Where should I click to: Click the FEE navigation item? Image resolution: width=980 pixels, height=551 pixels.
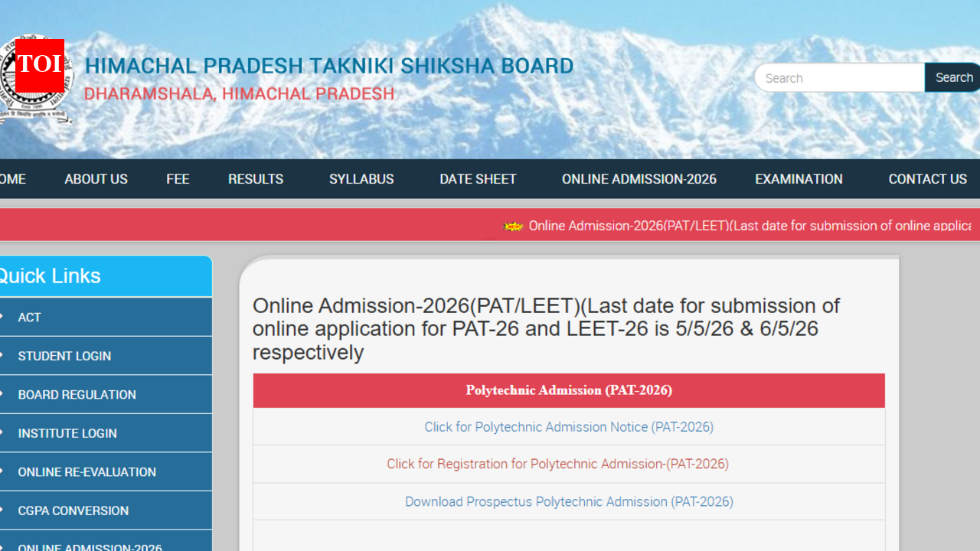pos(178,179)
